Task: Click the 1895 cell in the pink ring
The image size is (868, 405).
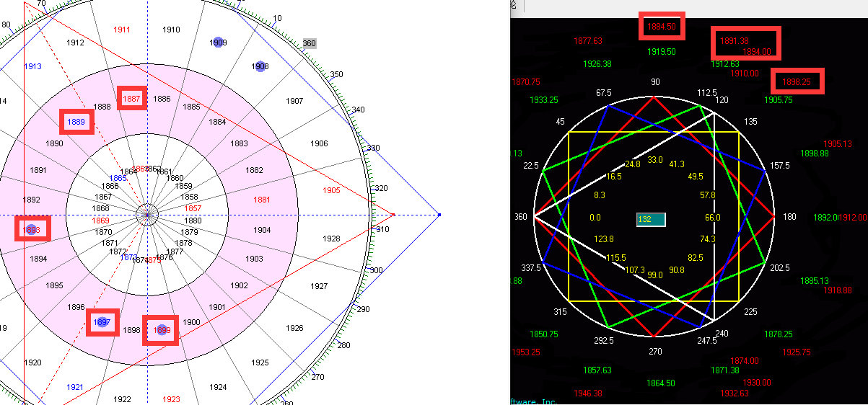Action: click(55, 286)
